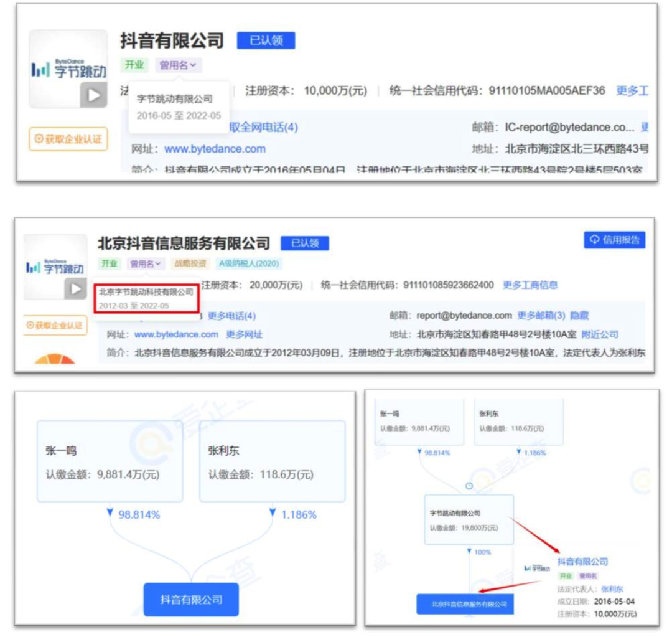
Task: Click the small ByteDance logo in the 抖音有限公司 popup card
Action: [537, 569]
